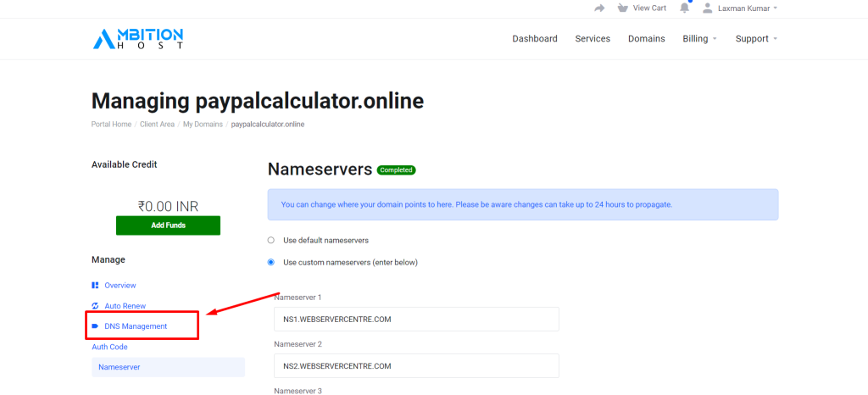This screenshot has height=395, width=868.
Task: Click the Completed status badge
Action: coord(397,170)
